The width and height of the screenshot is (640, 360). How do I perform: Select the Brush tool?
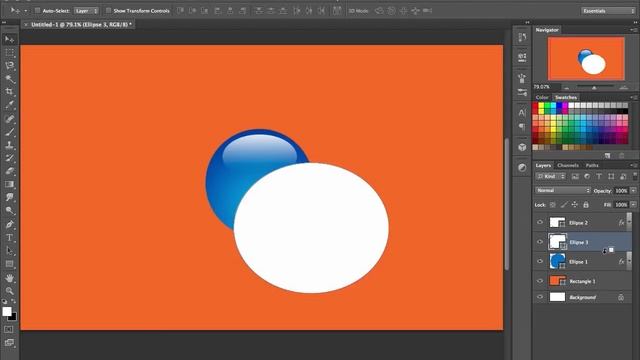pyautogui.click(x=9, y=132)
